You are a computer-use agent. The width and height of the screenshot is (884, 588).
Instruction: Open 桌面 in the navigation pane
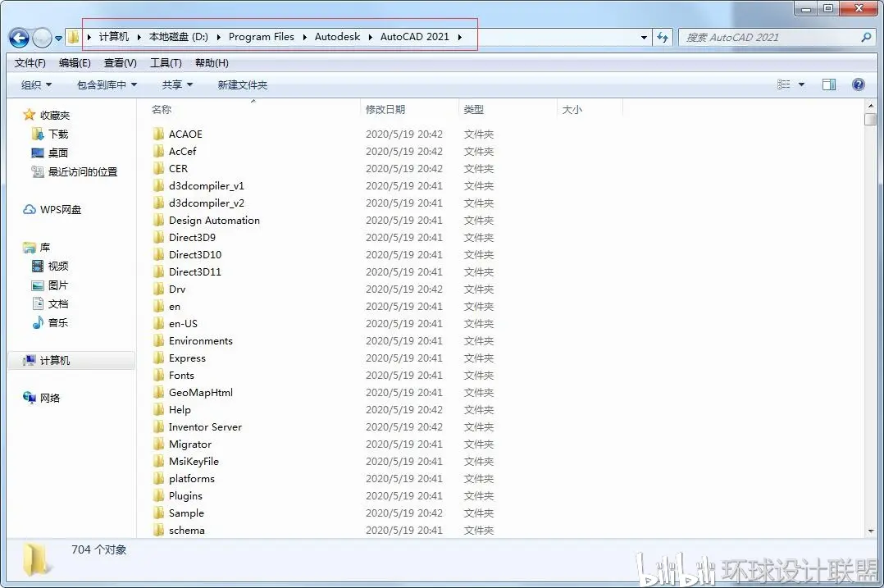pyautogui.click(x=58, y=153)
